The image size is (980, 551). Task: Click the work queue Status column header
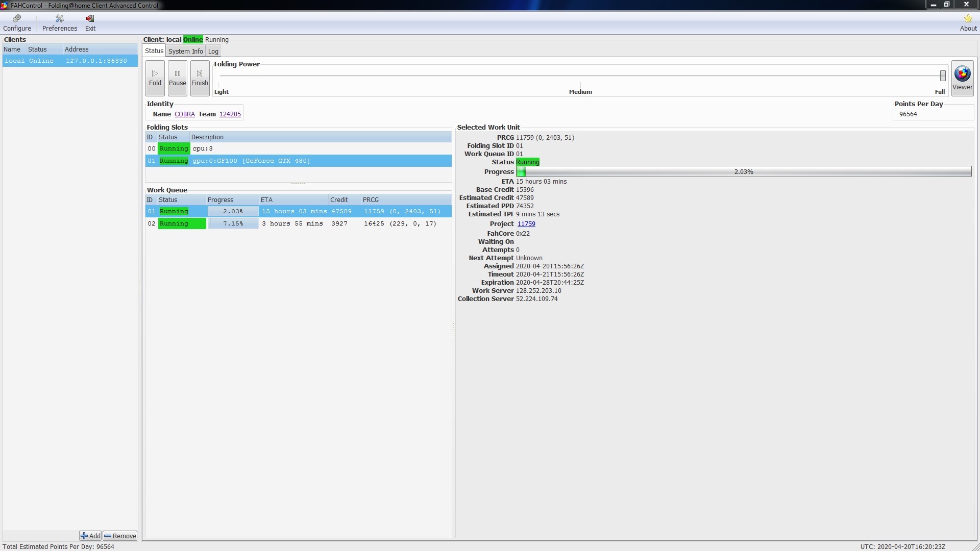(181, 200)
